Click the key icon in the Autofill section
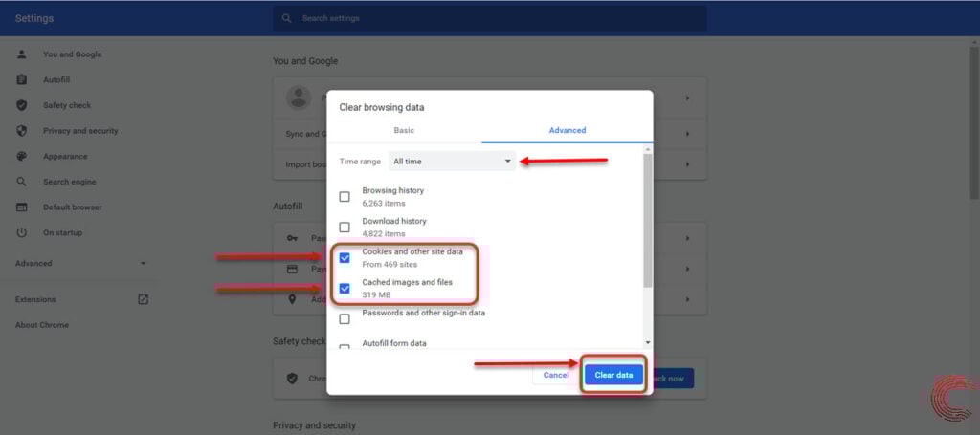980x435 pixels. tap(292, 238)
